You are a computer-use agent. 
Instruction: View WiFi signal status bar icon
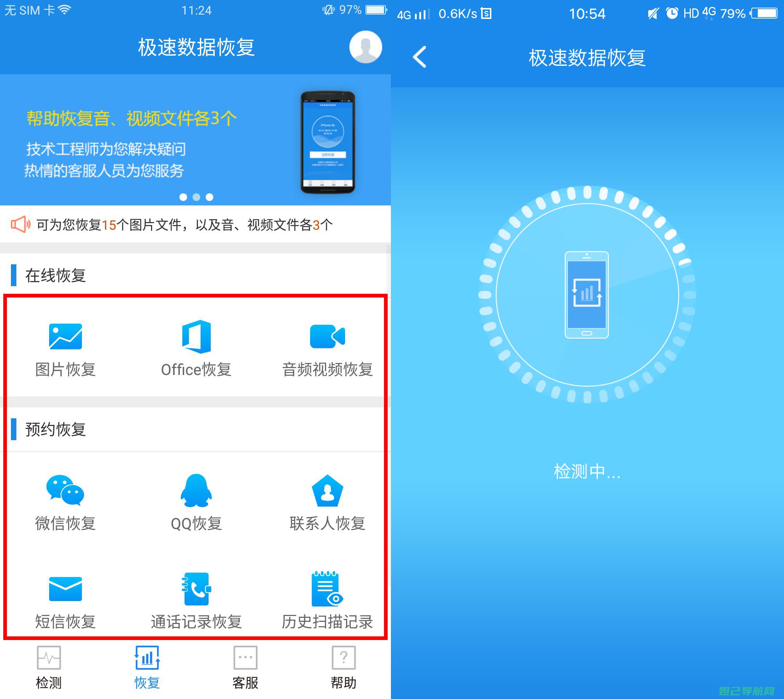pyautogui.click(x=76, y=12)
